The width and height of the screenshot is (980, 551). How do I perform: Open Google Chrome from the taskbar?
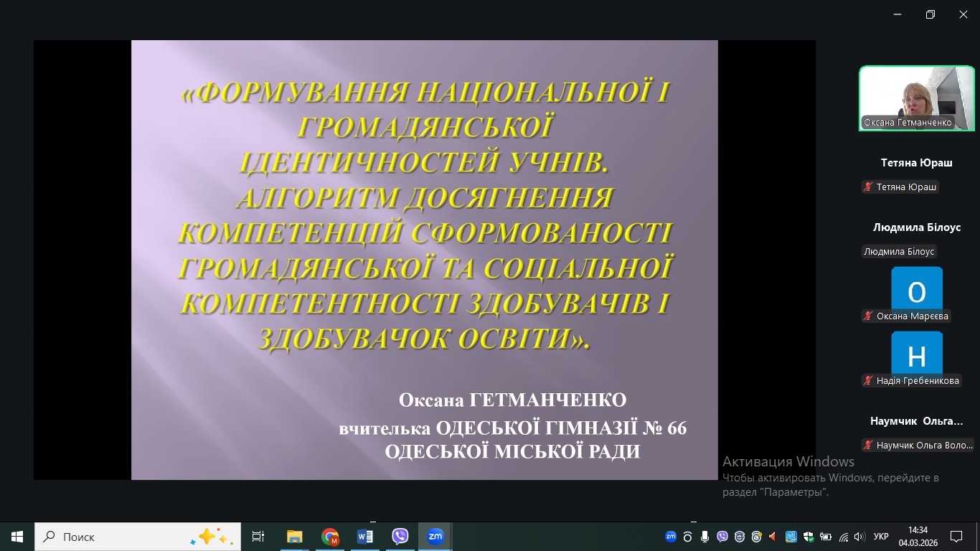tap(330, 537)
